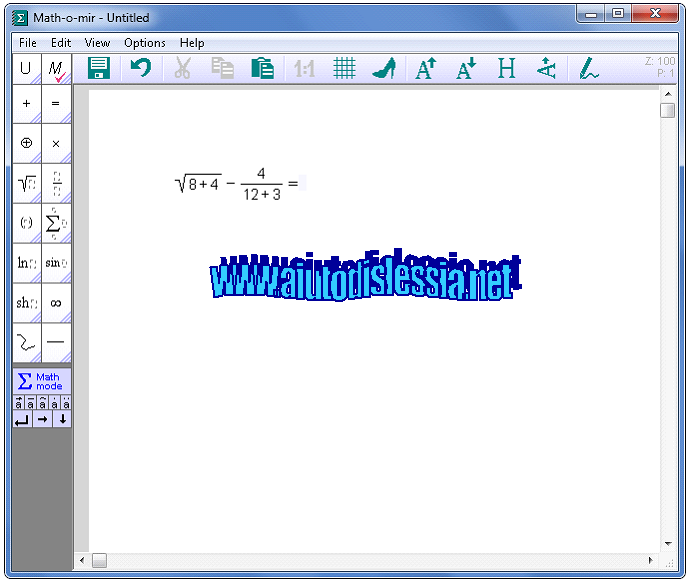This screenshot has height=581, width=691.
Task: Open the Help menu
Action: [192, 43]
